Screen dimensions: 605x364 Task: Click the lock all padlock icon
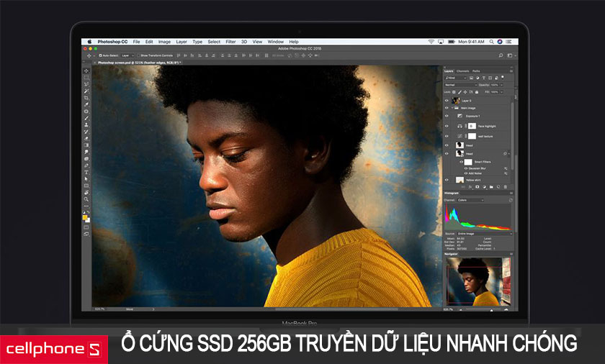coord(477,92)
